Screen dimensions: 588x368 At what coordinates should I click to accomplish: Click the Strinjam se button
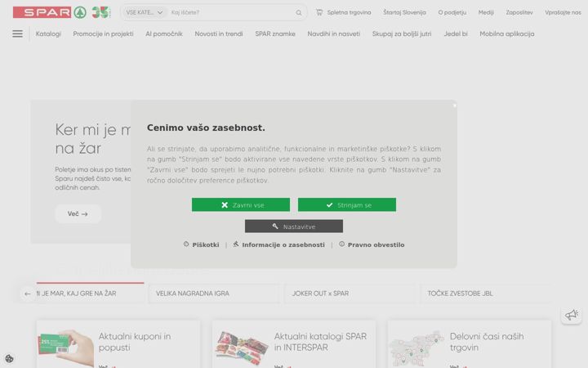[x=347, y=204]
